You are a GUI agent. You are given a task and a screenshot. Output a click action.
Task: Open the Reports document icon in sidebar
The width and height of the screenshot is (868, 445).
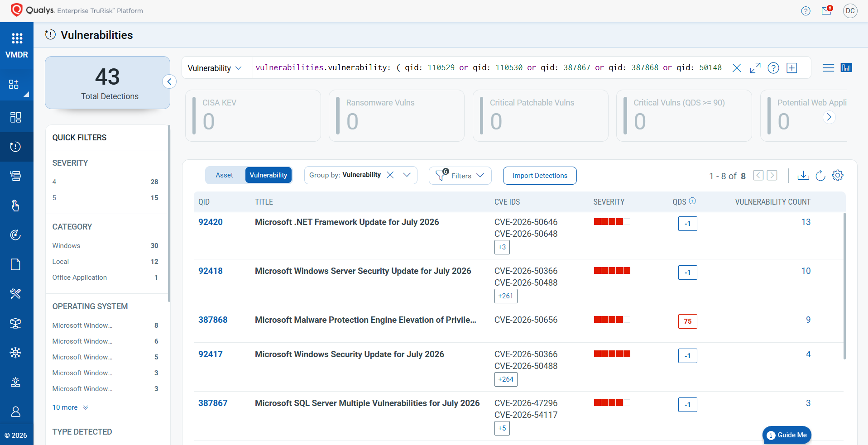(15, 264)
